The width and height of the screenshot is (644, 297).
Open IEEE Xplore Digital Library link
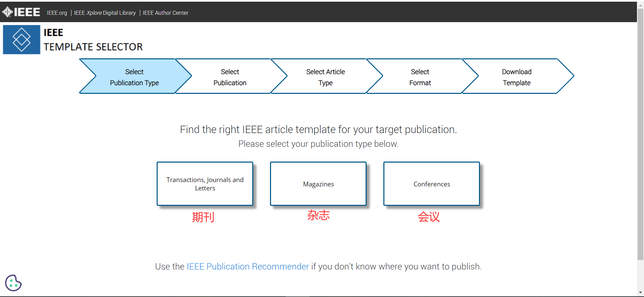105,13
